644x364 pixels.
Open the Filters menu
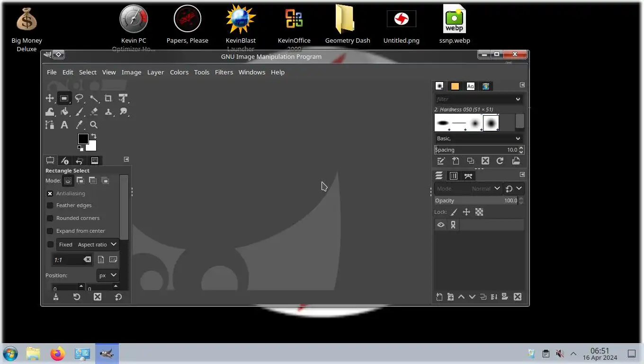(x=224, y=72)
